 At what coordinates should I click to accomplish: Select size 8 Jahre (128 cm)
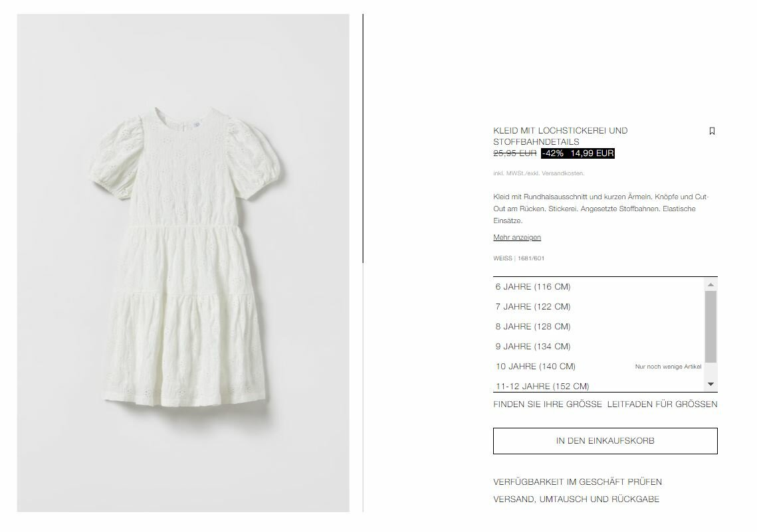[x=598, y=327]
